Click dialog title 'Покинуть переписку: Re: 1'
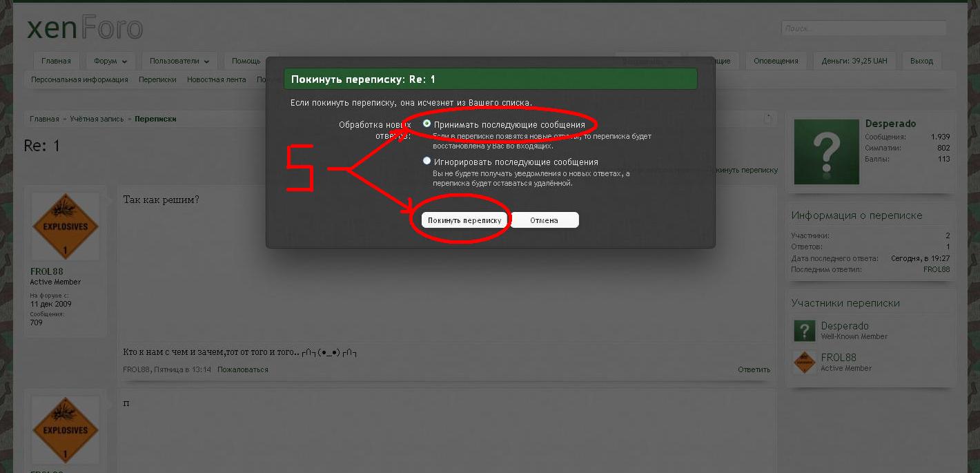Viewport: 980px width, 473px height. click(x=363, y=79)
